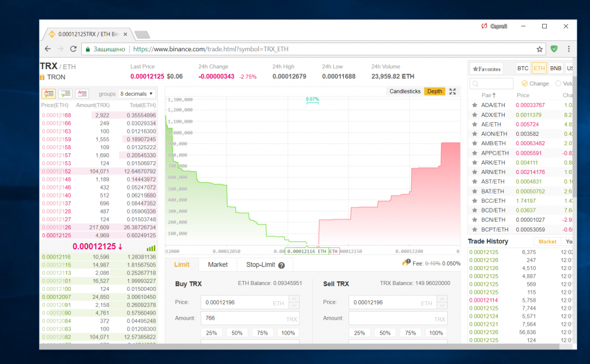Select the Volume radio option
590x364 pixels.
coord(558,84)
